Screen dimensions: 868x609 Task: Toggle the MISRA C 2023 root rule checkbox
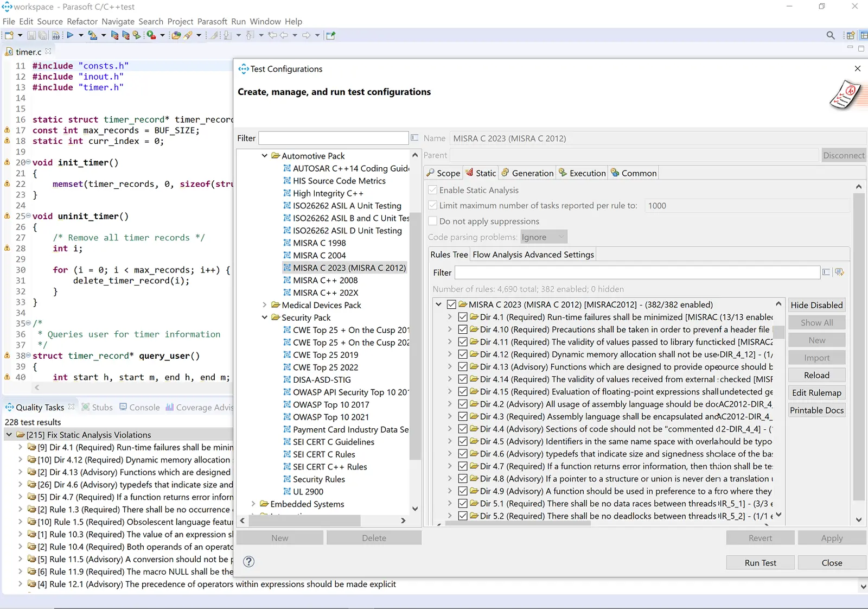pyautogui.click(x=451, y=304)
